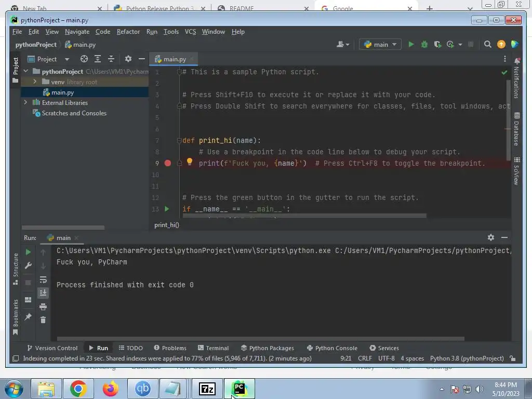Viewport: 532px width, 399px height.
Task: Toggle the Project side panel stripe button
Action: point(16,70)
